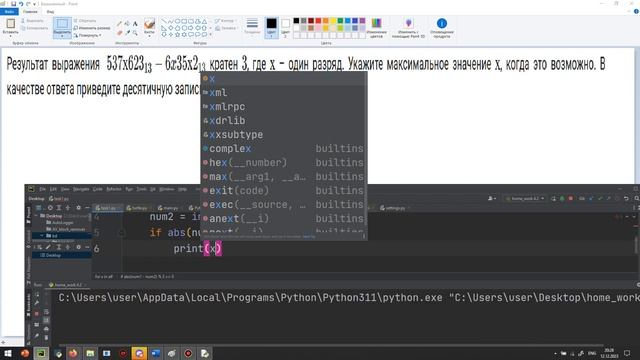Click the Project tool window tab in PyCharm
This screenshot has height=360, width=640.
tap(28, 214)
